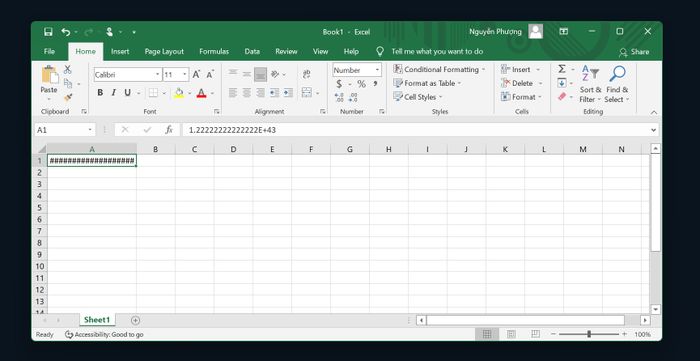Image resolution: width=700 pixels, height=361 pixels.
Task: Activate the Format Painter brush
Action: 68,97
